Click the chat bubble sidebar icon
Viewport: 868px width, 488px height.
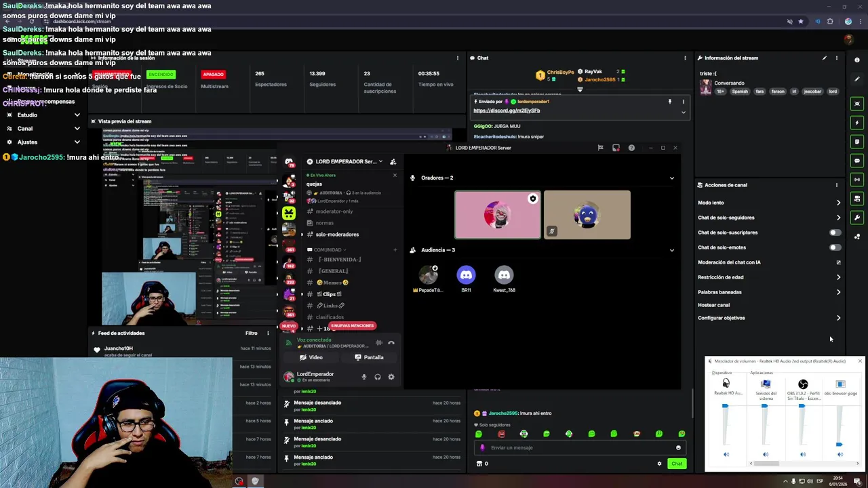tap(857, 161)
